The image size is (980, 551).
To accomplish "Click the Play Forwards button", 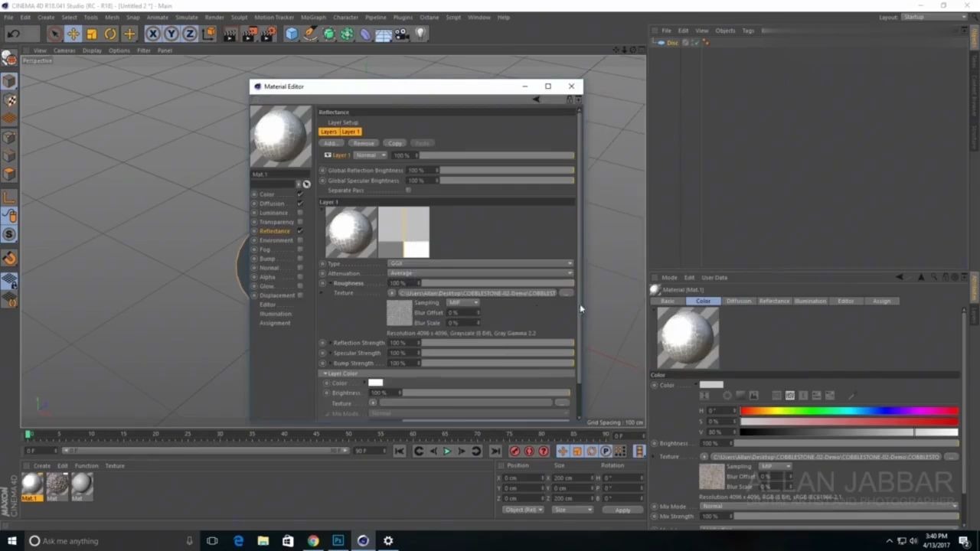I will [447, 452].
